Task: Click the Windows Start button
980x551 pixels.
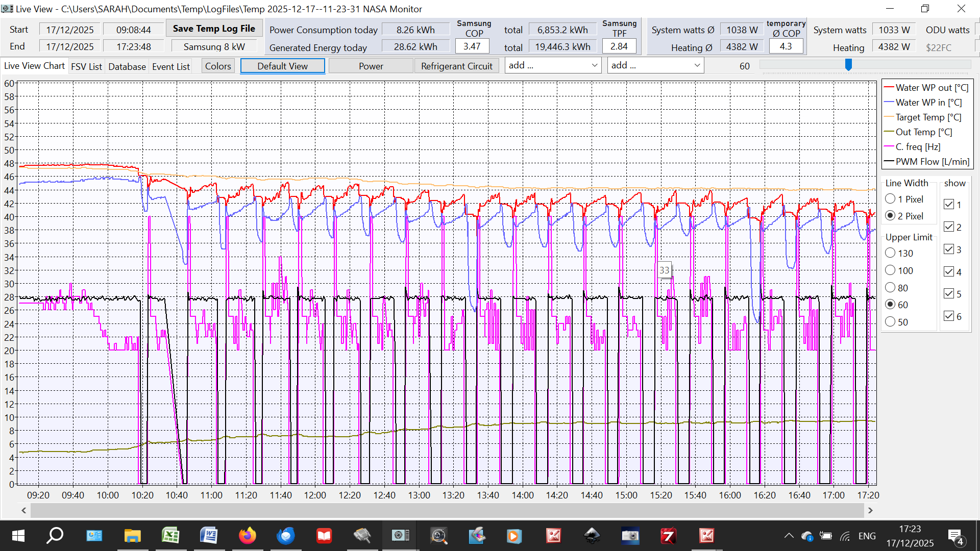Action: pos(18,536)
